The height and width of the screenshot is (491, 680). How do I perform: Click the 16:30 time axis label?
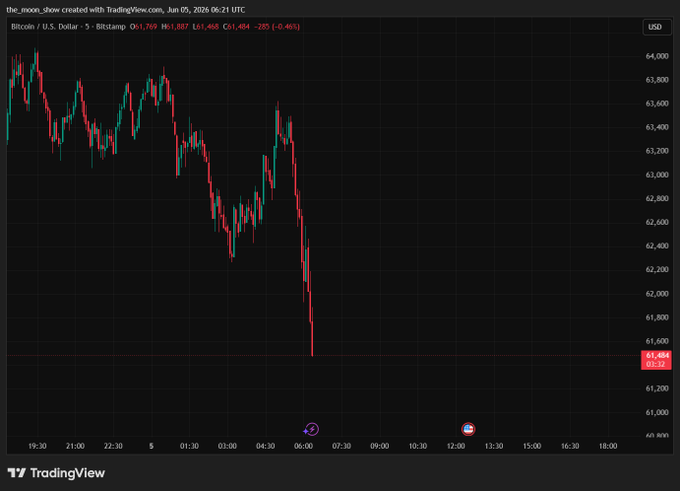pyautogui.click(x=570, y=446)
